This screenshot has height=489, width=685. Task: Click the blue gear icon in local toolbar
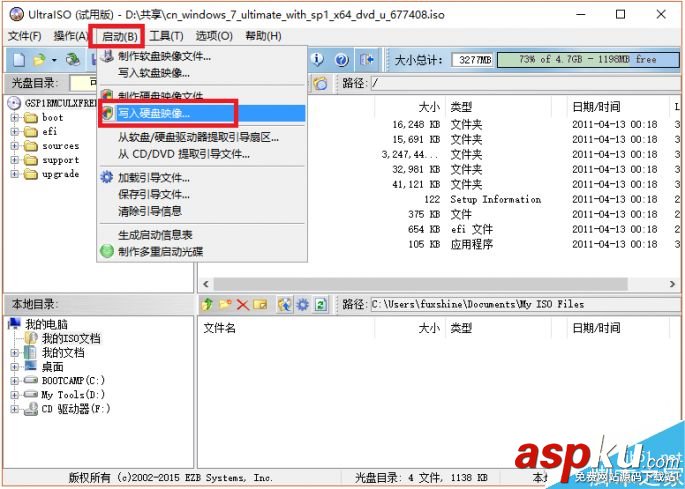tap(302, 304)
